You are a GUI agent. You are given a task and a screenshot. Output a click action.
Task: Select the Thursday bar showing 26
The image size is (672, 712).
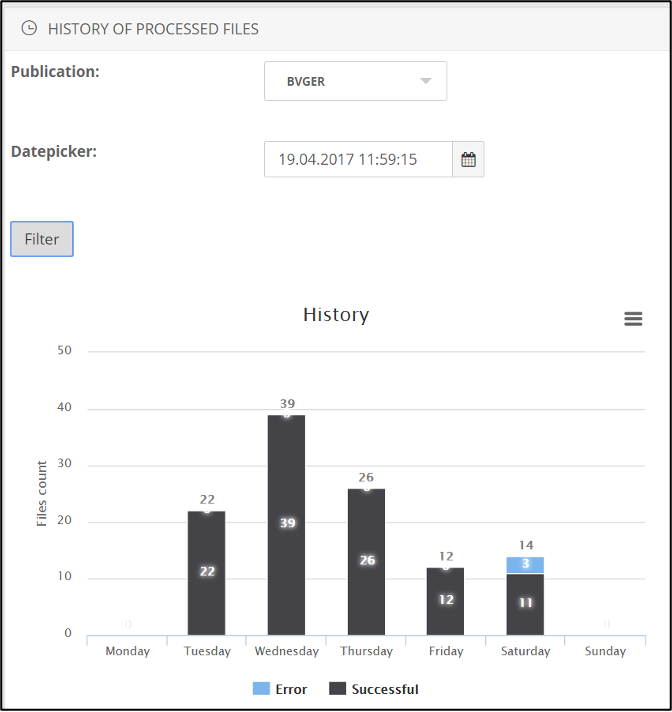[x=366, y=562]
